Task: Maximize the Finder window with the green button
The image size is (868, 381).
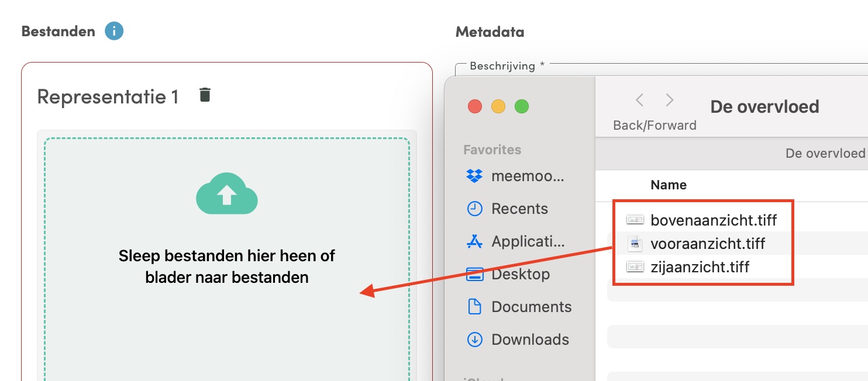Action: [522, 107]
